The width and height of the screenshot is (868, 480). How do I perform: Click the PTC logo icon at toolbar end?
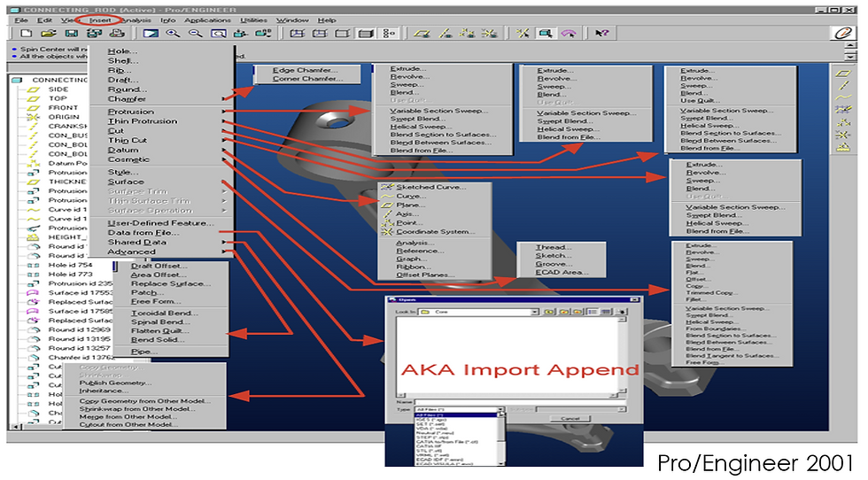point(843,34)
